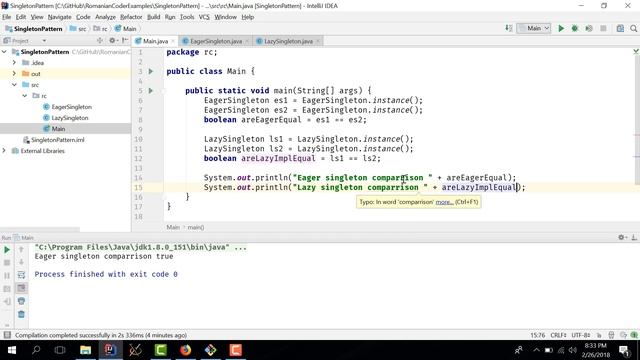Click the 'more...' link in the typo tooltip
The height and width of the screenshot is (360, 640).
point(444,202)
